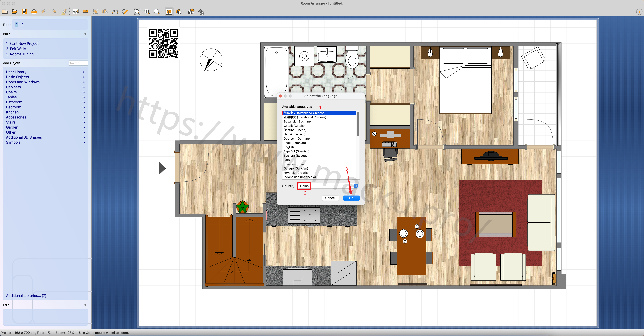644x336 pixels.
Task: Toggle the object list panel icon
Action: point(179,12)
